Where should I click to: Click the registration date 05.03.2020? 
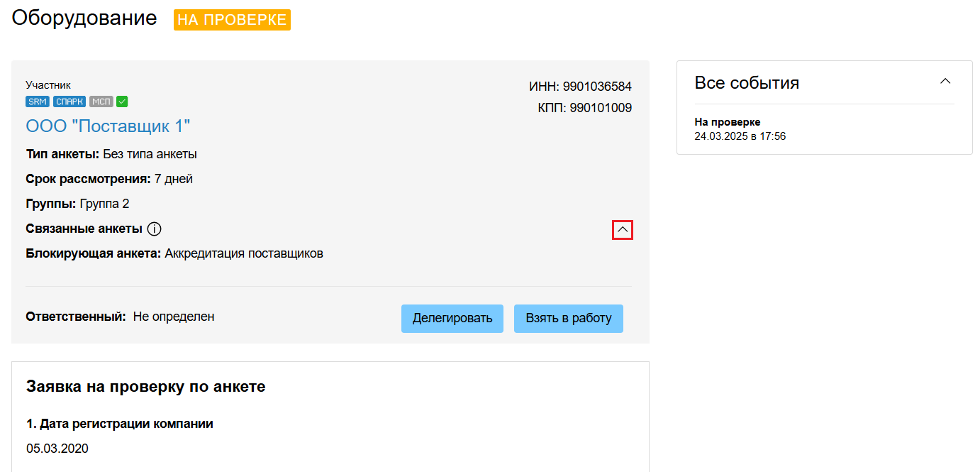pos(57,449)
